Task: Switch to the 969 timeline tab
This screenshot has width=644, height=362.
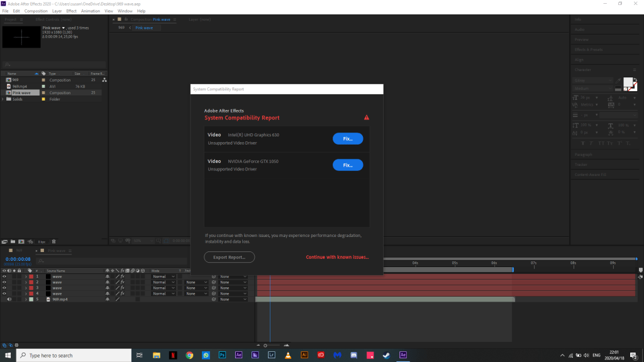Action: coord(19,251)
